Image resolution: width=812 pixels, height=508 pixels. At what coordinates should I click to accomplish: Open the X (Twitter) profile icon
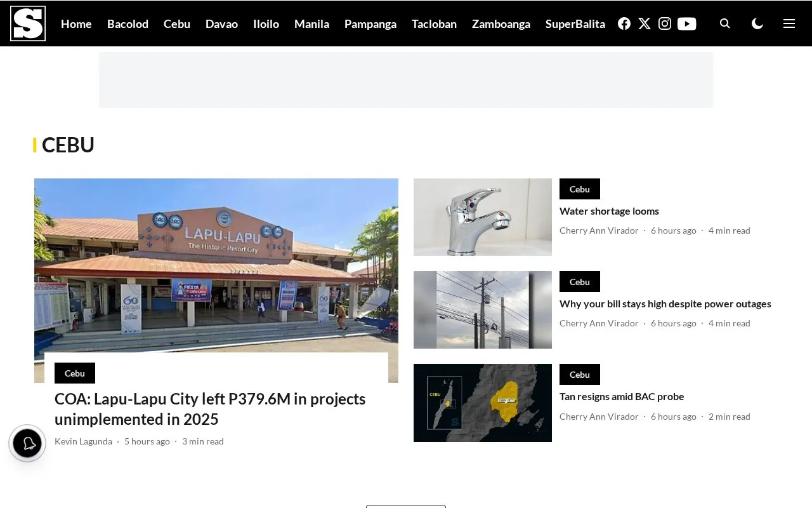[x=645, y=23]
